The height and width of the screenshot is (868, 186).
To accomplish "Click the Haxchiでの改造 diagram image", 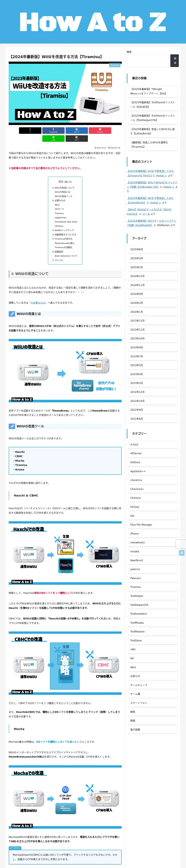I will (x=65, y=553).
